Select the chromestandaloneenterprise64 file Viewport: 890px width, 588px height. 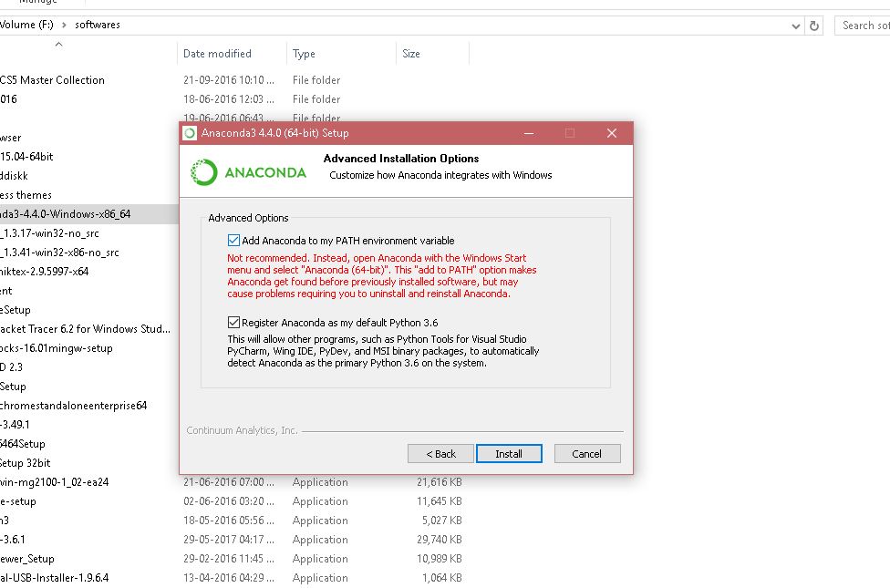tap(74, 406)
